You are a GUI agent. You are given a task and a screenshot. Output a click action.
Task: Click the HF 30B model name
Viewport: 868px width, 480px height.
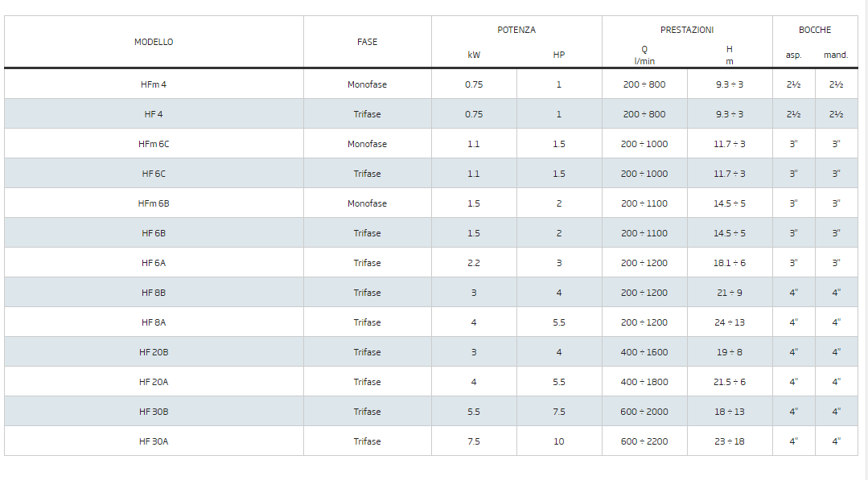click(x=154, y=412)
